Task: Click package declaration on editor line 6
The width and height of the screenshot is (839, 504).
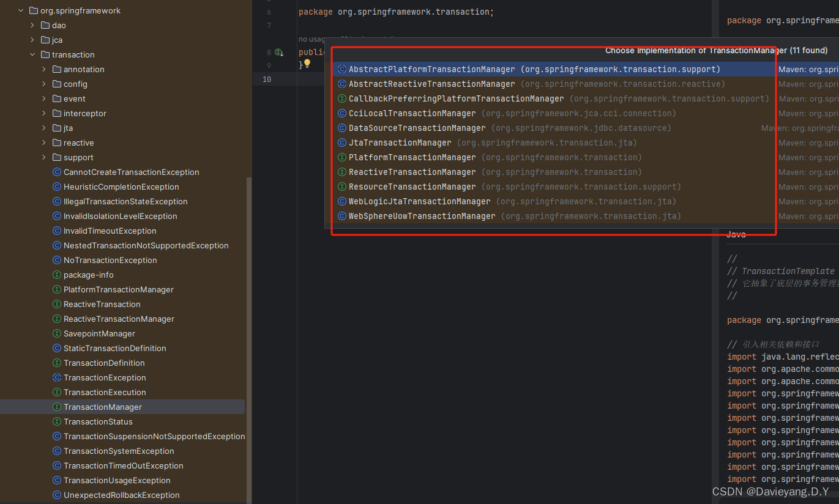Action: point(396,12)
